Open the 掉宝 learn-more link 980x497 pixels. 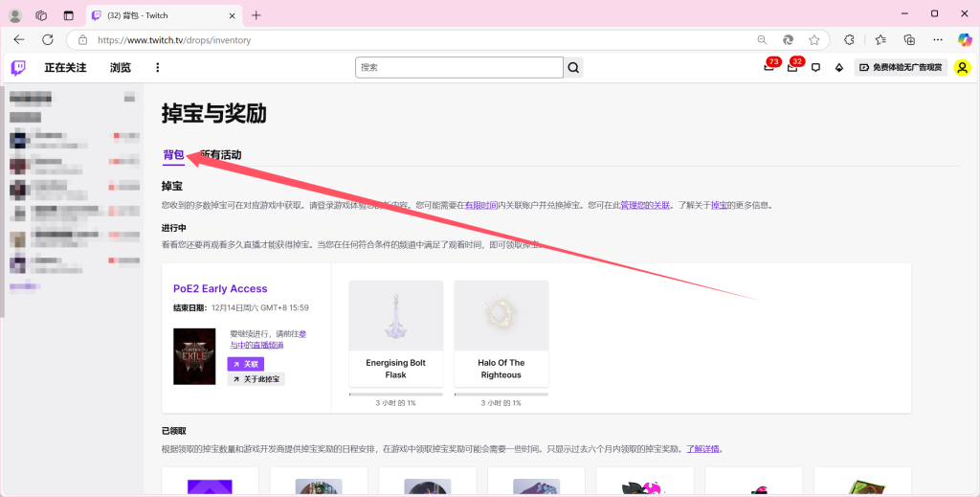719,205
